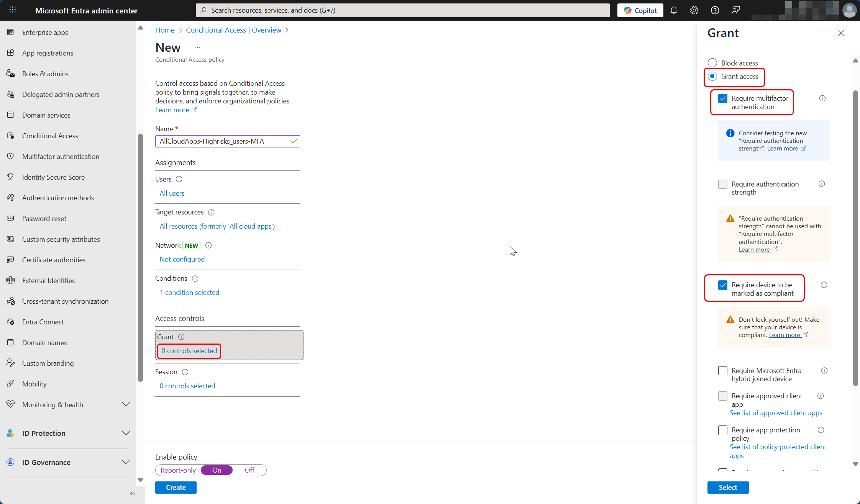Click info icon beside Require multifactor authentication

tap(822, 98)
